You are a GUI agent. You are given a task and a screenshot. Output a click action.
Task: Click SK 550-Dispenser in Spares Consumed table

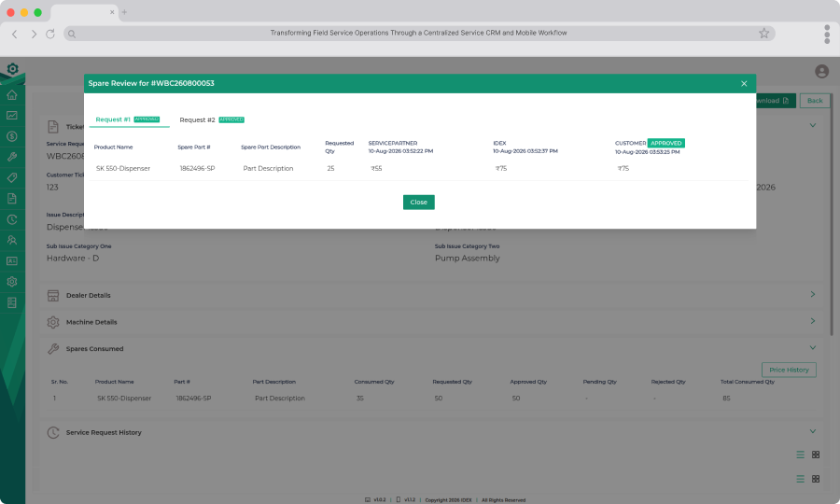[x=124, y=398]
